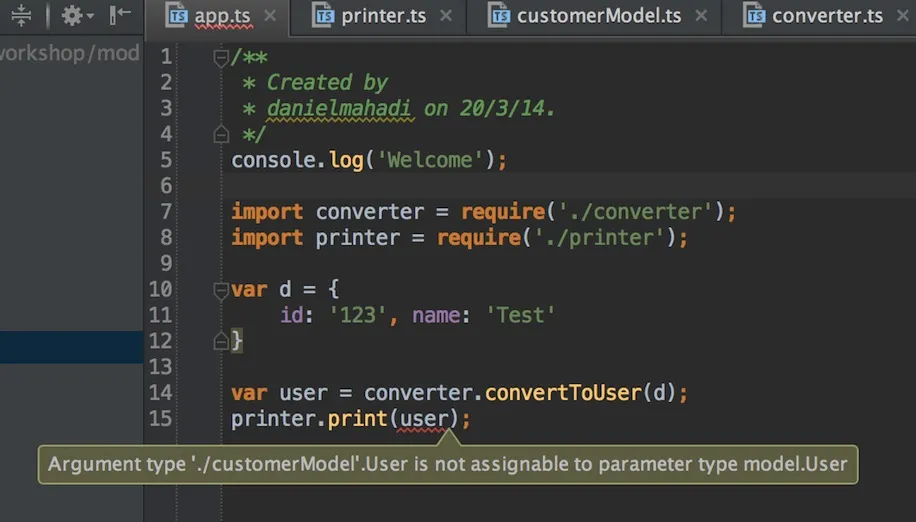The height and width of the screenshot is (522, 916).
Task: Click the collapse all icon in project toolbar
Action: [x=21, y=15]
